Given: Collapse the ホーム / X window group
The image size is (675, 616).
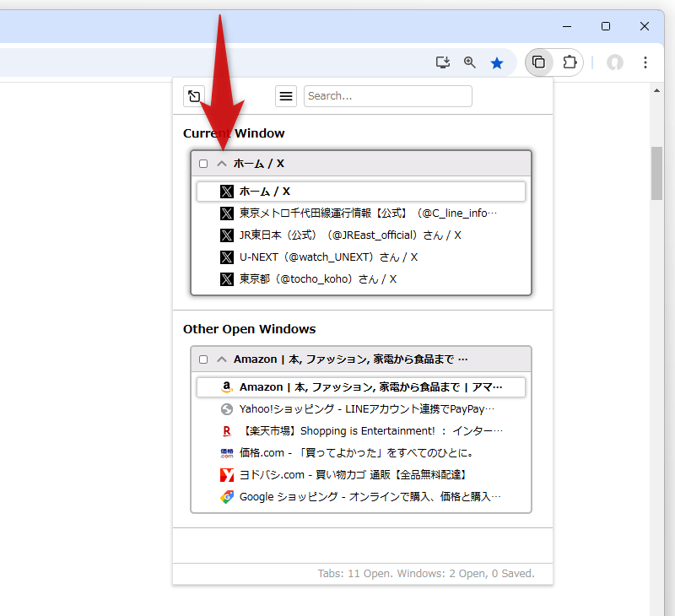Looking at the screenshot, I should pos(222,164).
